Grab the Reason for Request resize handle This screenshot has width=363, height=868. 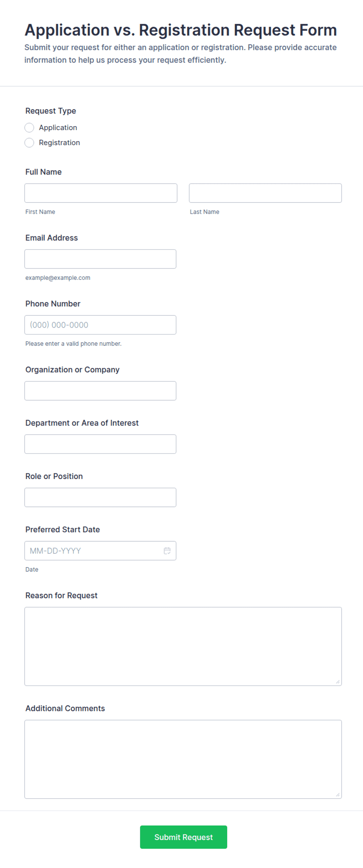(338, 682)
